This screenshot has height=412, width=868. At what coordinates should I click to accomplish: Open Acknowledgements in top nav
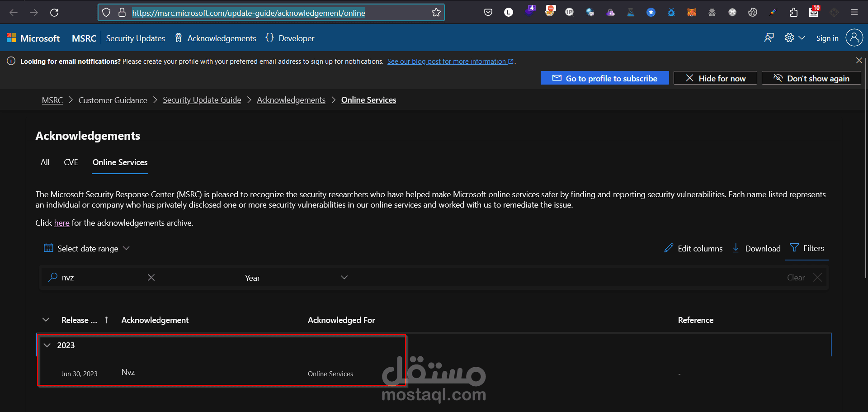pos(216,38)
